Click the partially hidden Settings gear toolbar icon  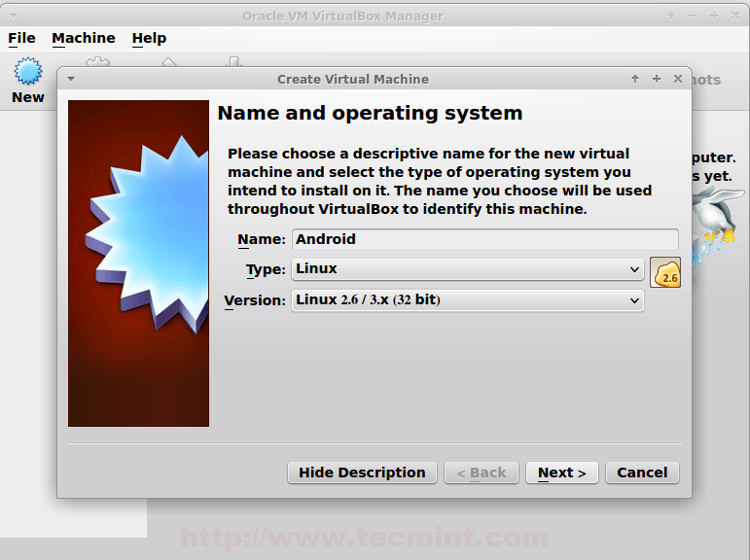(x=97, y=62)
